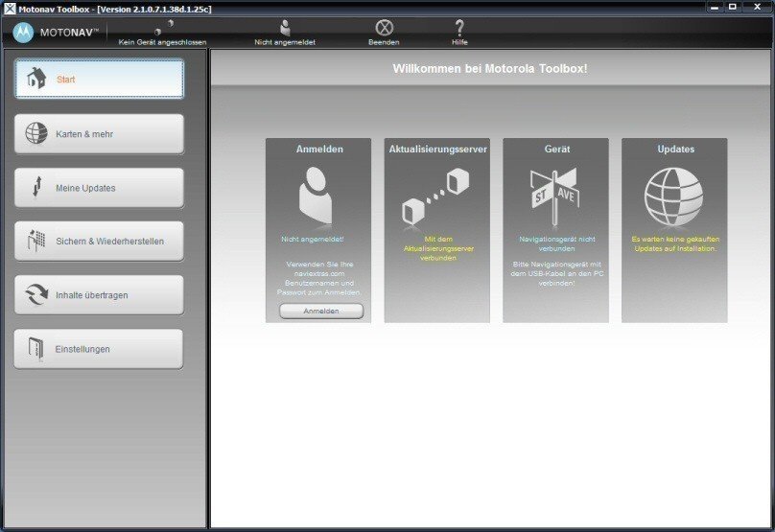Click 'Willkommen bei Motorola Toolbox!' heading
The width and height of the screenshot is (775, 532).
tap(490, 69)
